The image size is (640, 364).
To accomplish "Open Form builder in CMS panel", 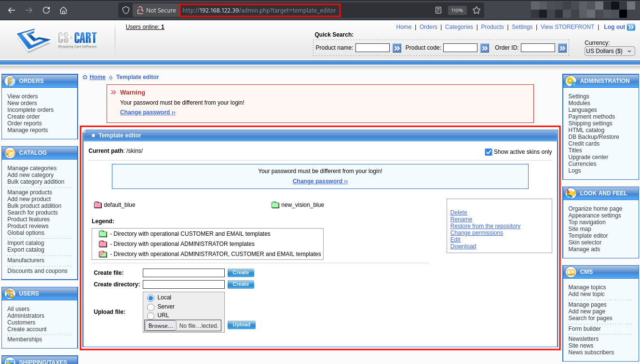I will [x=585, y=329].
